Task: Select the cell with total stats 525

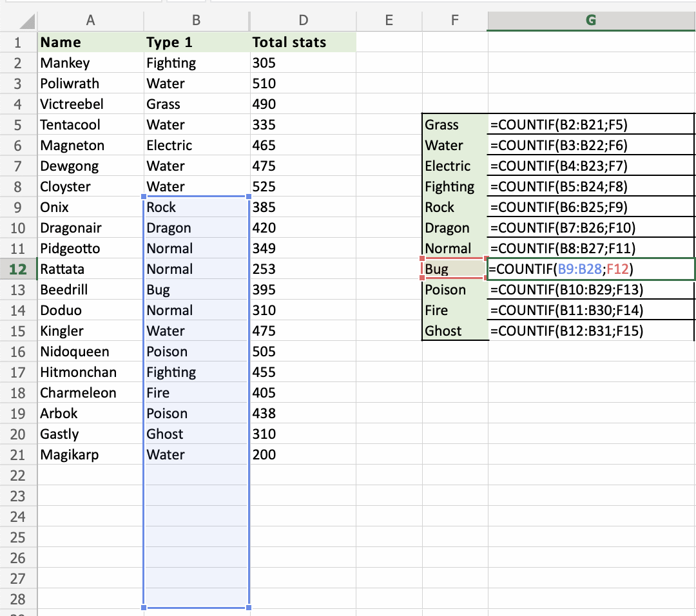Action: pyautogui.click(x=302, y=187)
